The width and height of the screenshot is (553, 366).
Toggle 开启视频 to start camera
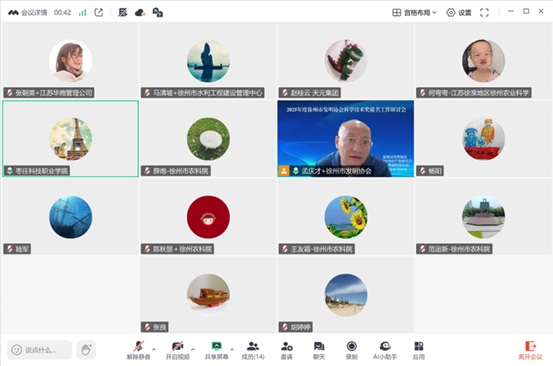pyautogui.click(x=178, y=350)
